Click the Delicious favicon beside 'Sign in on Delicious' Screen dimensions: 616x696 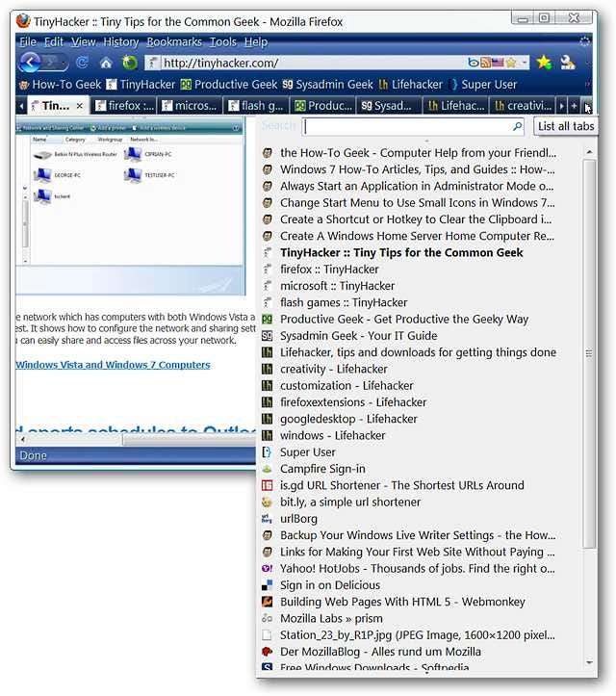(268, 585)
